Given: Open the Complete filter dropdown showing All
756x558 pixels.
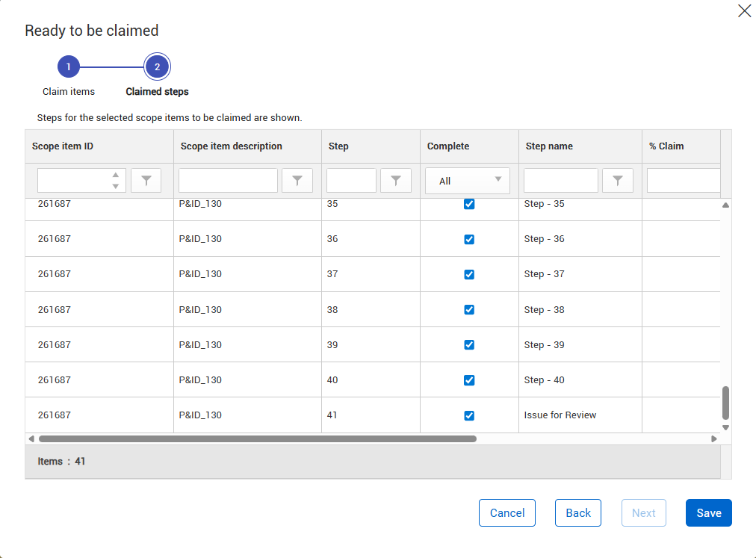Looking at the screenshot, I should (x=468, y=181).
